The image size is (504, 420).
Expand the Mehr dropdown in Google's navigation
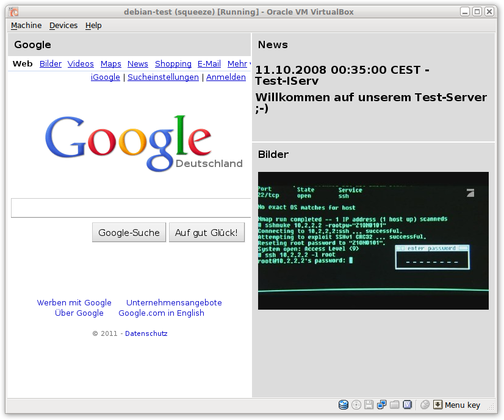click(239, 64)
